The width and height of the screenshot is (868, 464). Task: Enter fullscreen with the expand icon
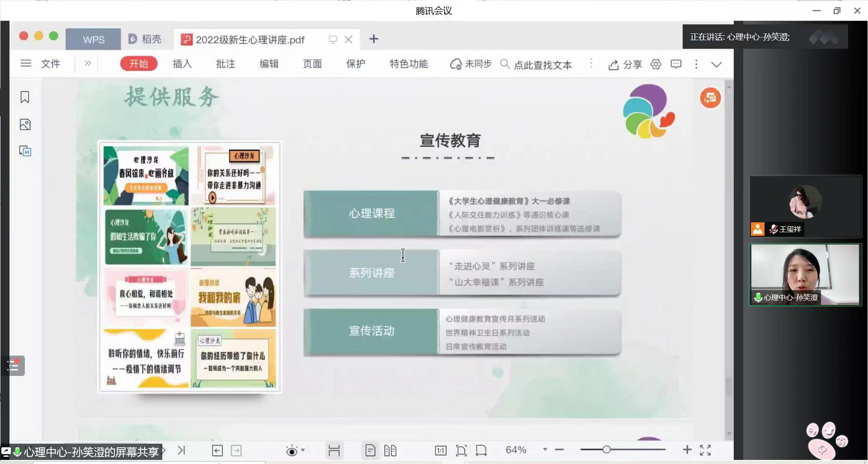(x=705, y=450)
